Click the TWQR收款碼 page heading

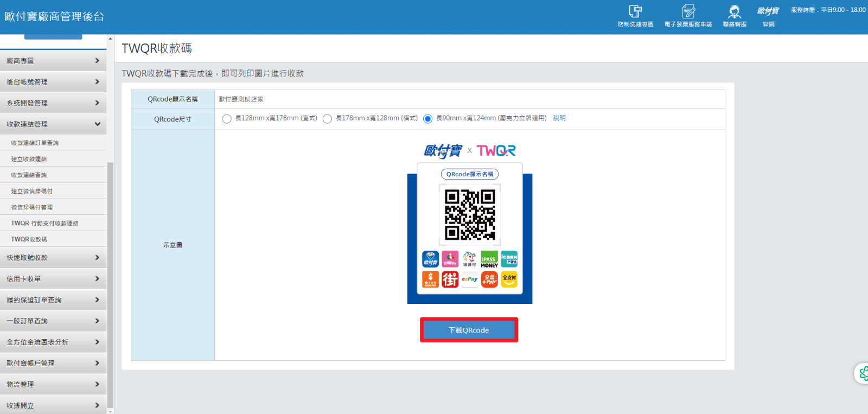[157, 48]
